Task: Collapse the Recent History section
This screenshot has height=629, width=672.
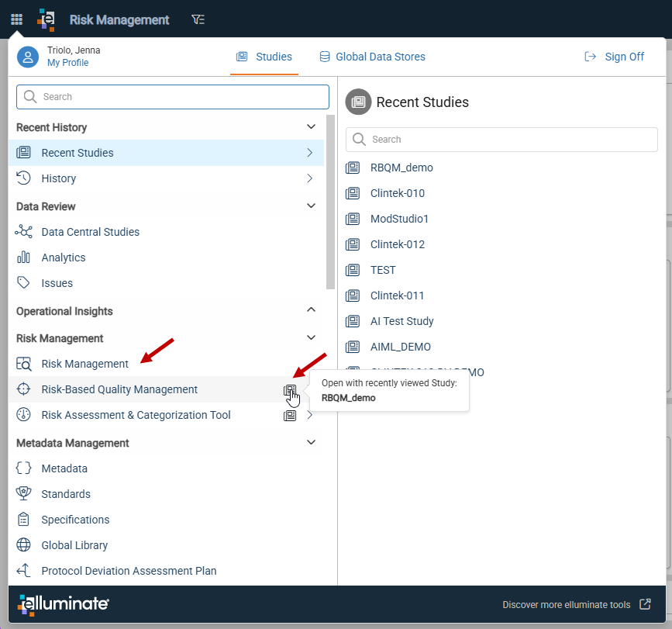Action: 311,127
